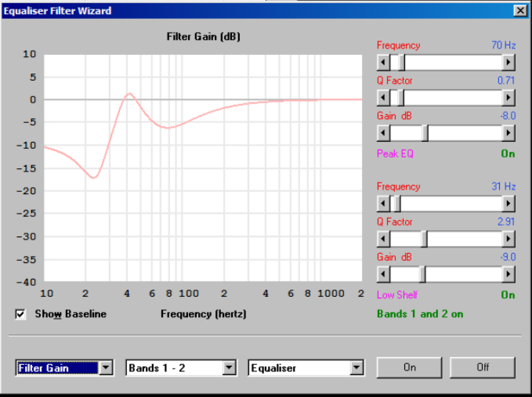
Task: Click 31 Hz Frequency slider thumb
Action: [x=397, y=204]
